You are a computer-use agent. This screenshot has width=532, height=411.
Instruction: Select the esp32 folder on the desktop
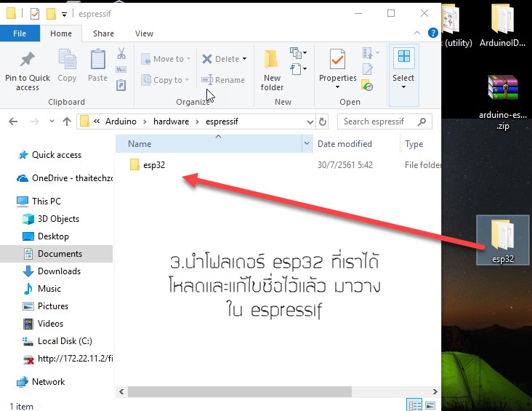click(x=503, y=240)
